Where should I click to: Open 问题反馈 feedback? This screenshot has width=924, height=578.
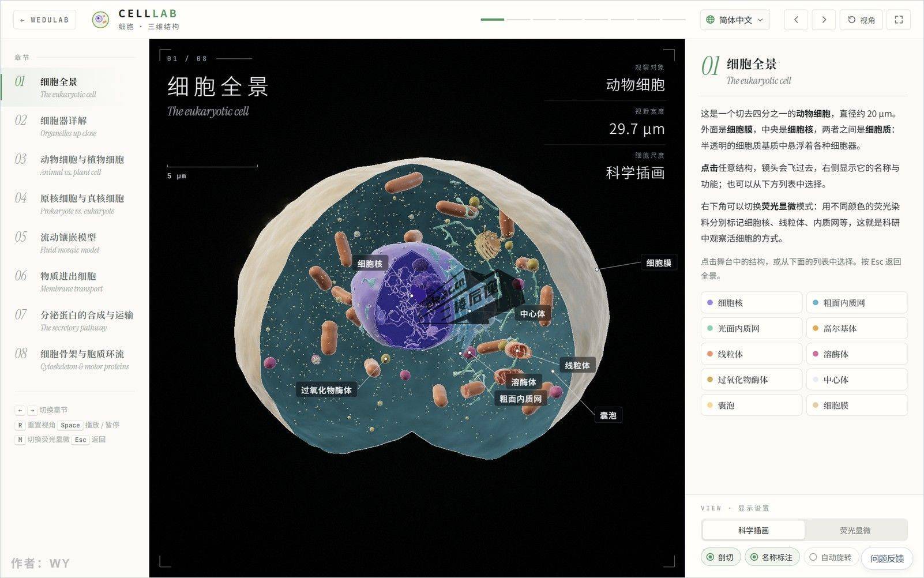pos(887,558)
